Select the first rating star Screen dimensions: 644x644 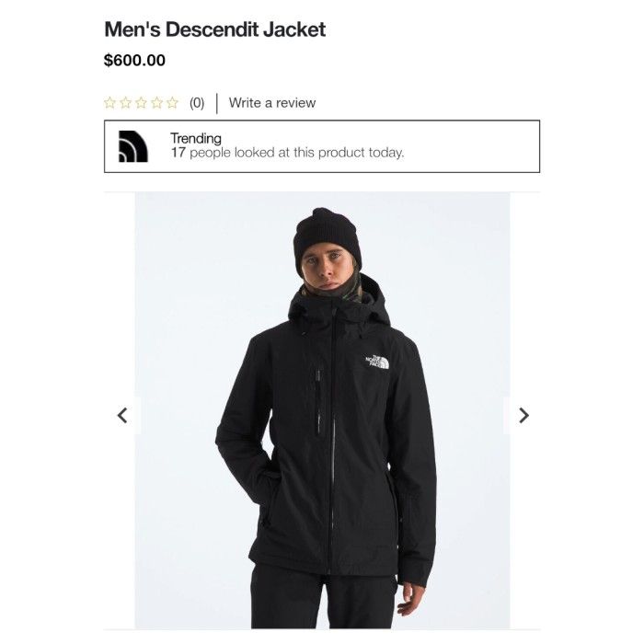(109, 103)
